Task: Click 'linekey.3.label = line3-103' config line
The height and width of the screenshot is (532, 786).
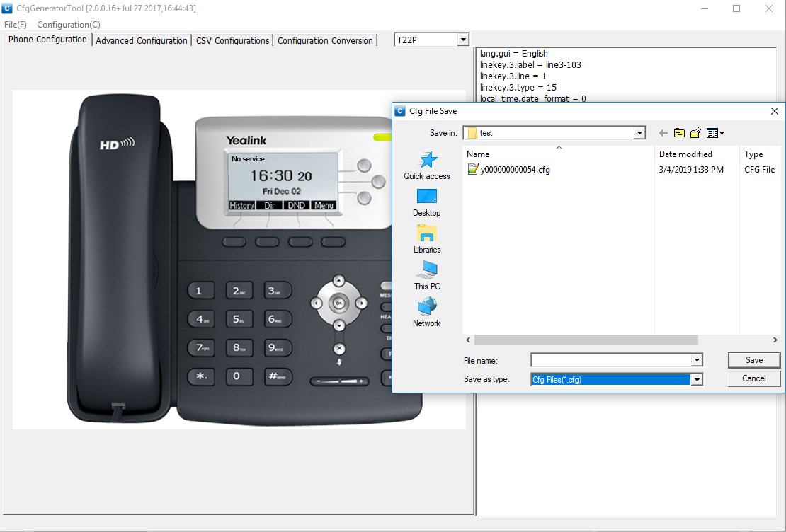Action: (x=530, y=64)
